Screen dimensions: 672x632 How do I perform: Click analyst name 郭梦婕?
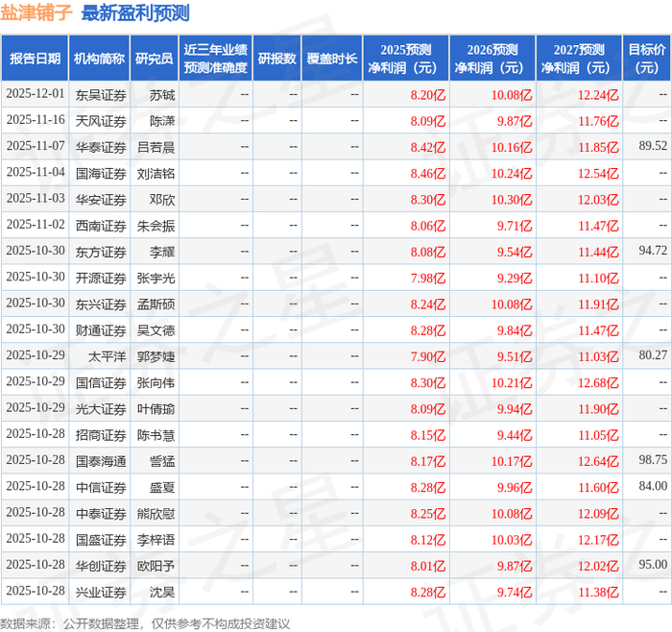pyautogui.click(x=156, y=356)
